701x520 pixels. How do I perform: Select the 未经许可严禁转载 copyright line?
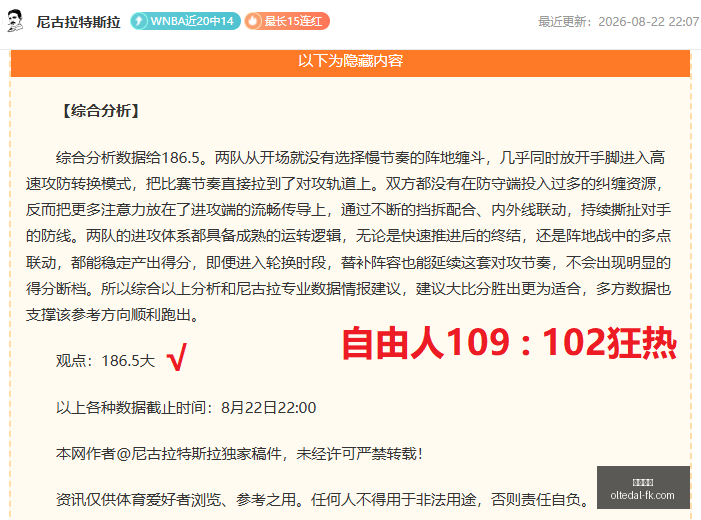239,454
